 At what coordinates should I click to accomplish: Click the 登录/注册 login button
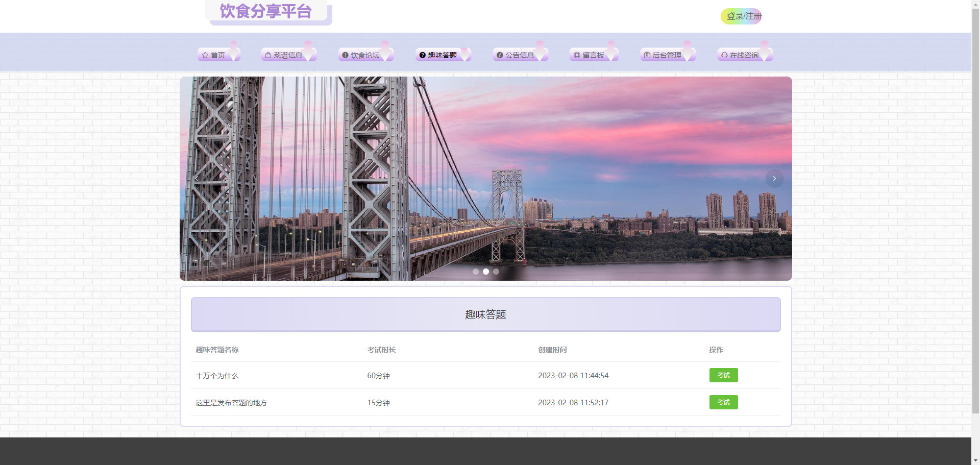tap(741, 16)
